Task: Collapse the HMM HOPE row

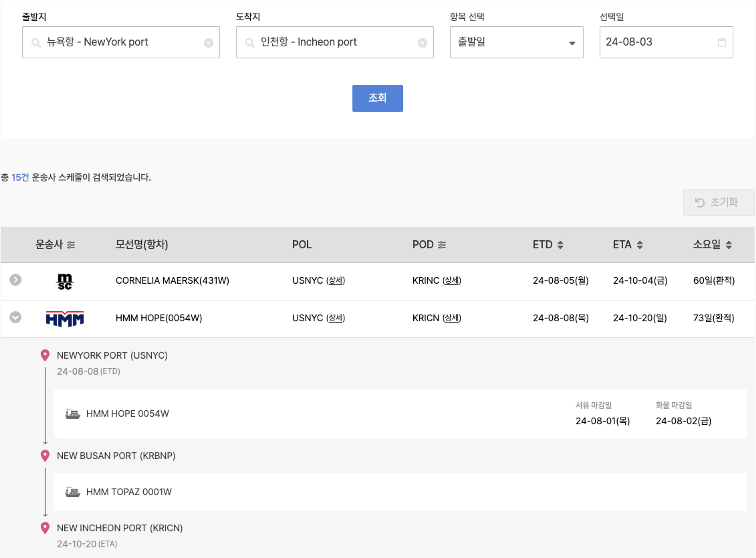Action: point(15,317)
